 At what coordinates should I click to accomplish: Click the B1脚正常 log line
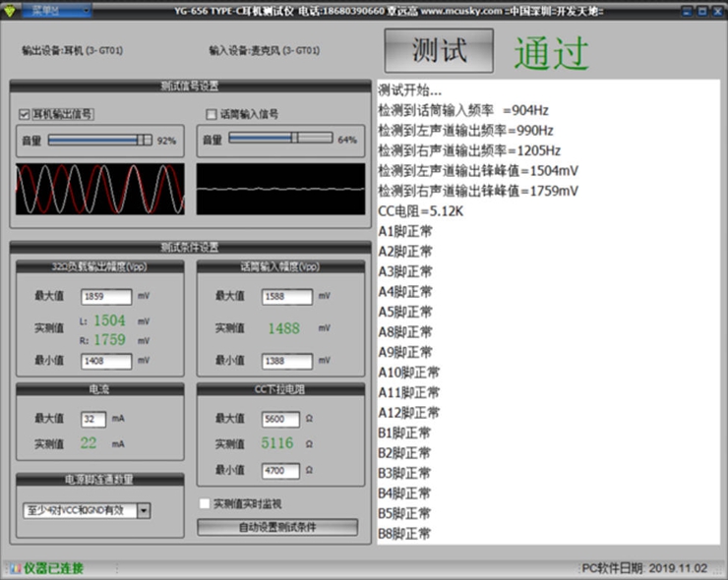(404, 433)
